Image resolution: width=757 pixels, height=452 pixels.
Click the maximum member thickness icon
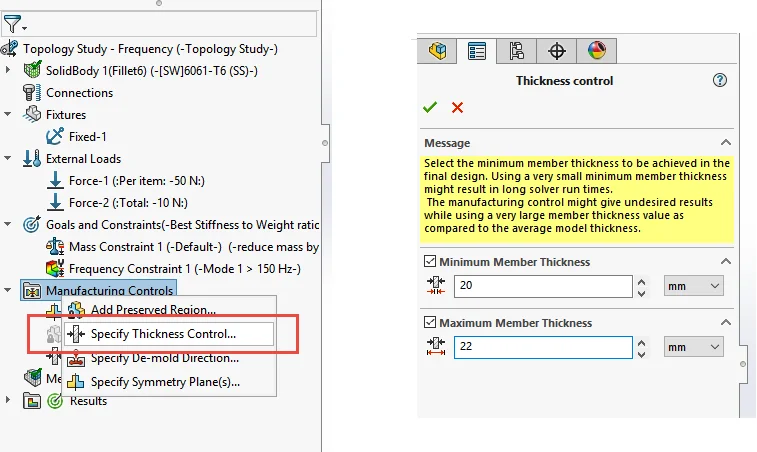click(x=436, y=346)
